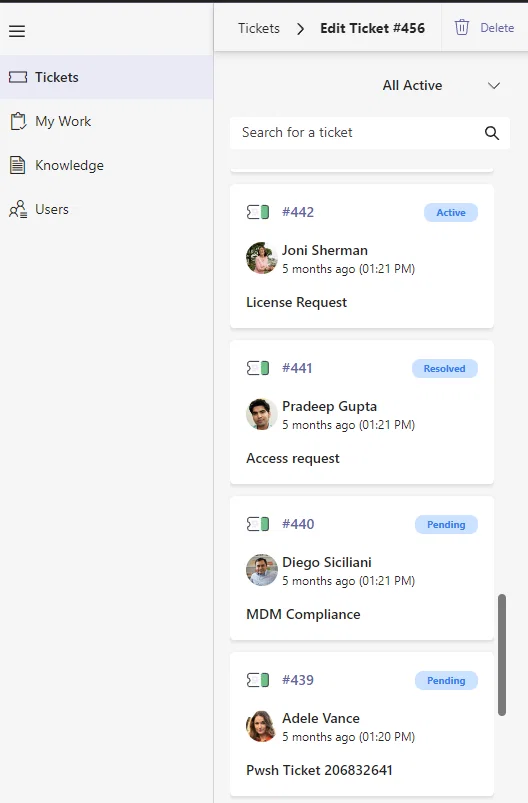Click the ticket icon beside #439
This screenshot has width=528, height=803.
[258, 680]
